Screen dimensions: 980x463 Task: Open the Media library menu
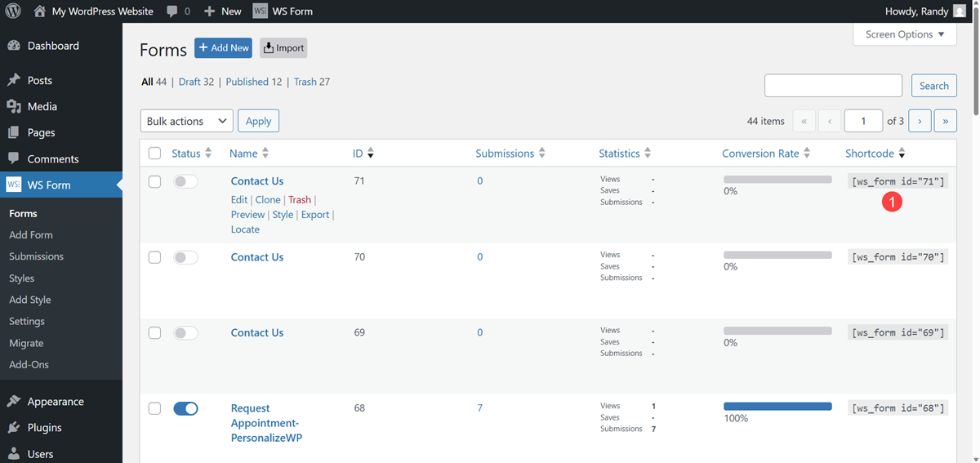[42, 106]
